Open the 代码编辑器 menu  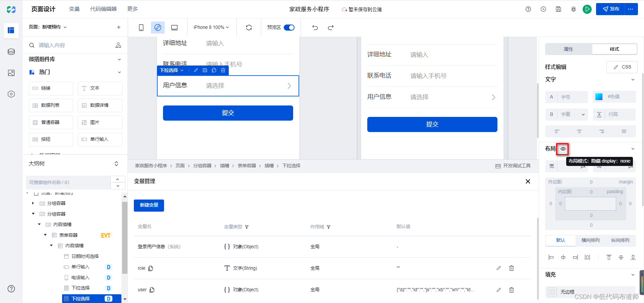pyautogui.click(x=103, y=9)
